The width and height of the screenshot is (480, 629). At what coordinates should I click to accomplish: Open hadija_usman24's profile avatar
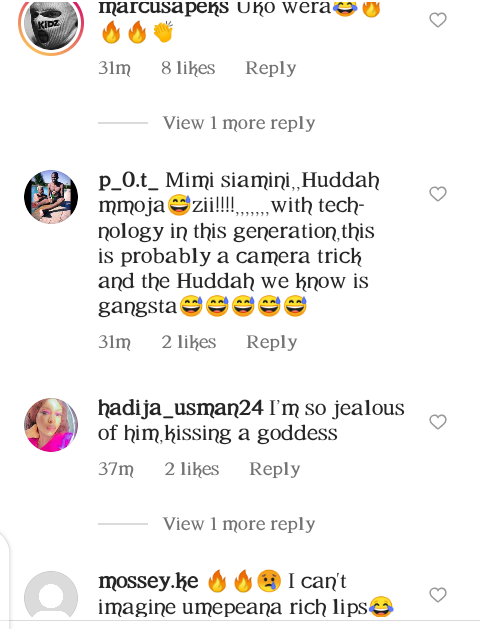tap(51, 425)
